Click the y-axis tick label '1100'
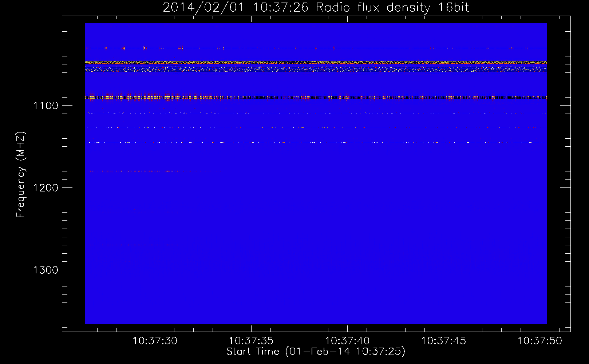This screenshot has width=589, height=364. 46,106
